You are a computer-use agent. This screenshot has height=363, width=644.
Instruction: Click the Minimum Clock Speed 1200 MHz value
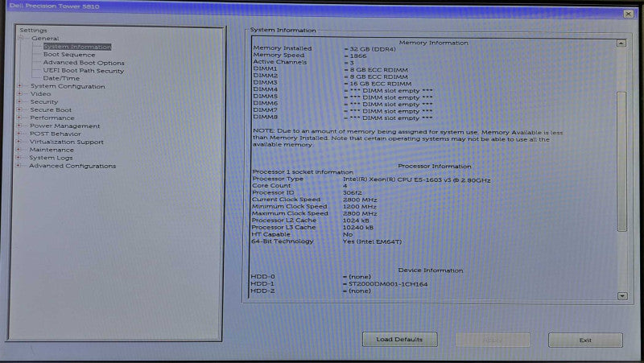point(360,207)
